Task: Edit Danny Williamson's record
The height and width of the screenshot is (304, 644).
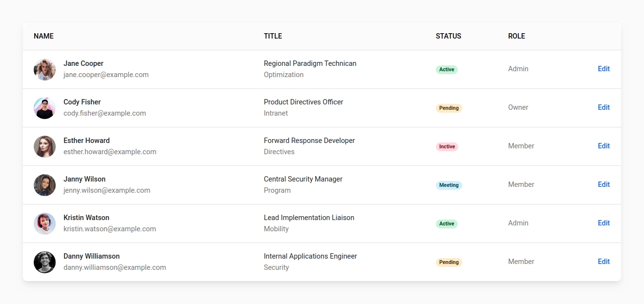Action: coord(603,262)
